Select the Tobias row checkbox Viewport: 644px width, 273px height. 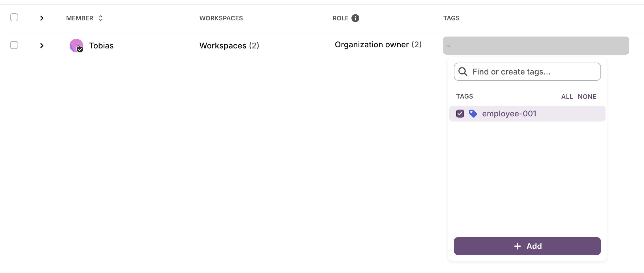(x=14, y=45)
